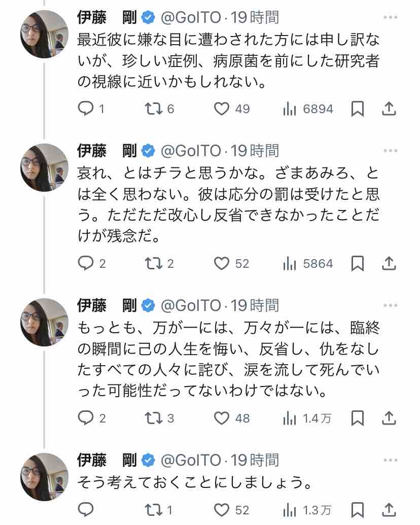Open @GoITO handle on the first tweet

pyautogui.click(x=191, y=18)
